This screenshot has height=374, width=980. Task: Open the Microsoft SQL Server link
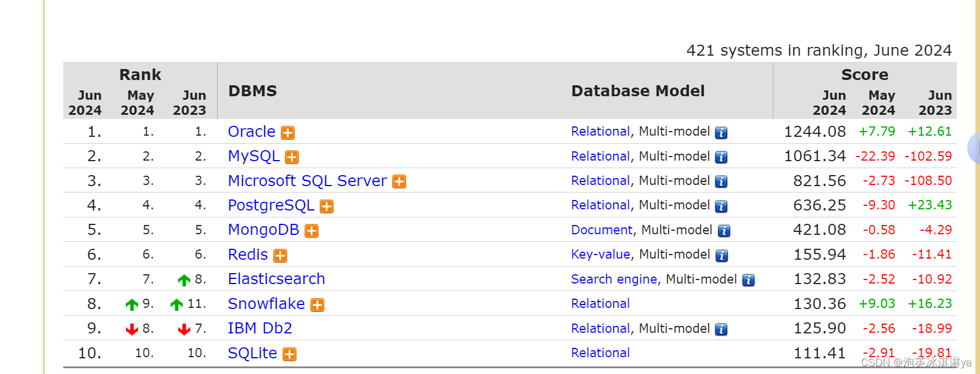(307, 181)
